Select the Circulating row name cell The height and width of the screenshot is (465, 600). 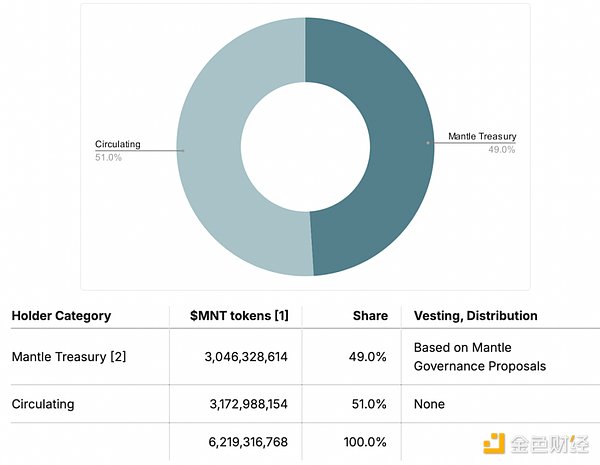(x=44, y=404)
